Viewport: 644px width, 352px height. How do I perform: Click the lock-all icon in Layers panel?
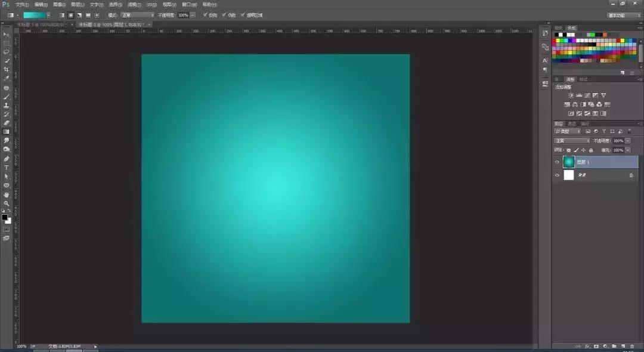click(591, 149)
